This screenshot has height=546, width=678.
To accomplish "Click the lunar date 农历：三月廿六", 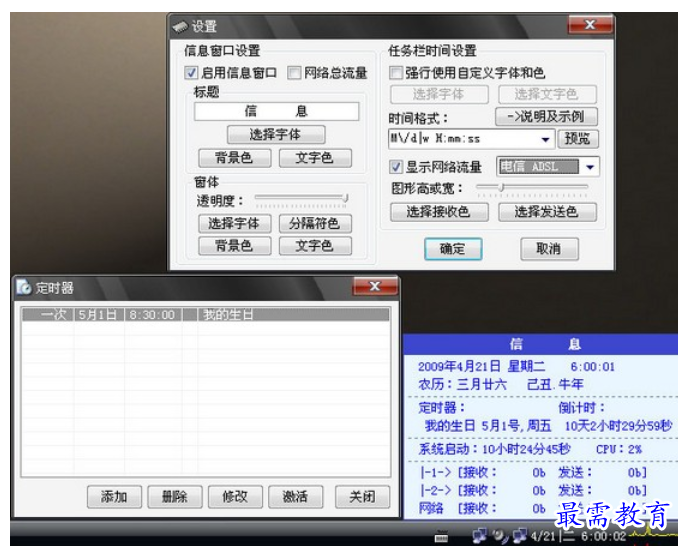I will click(x=462, y=384).
